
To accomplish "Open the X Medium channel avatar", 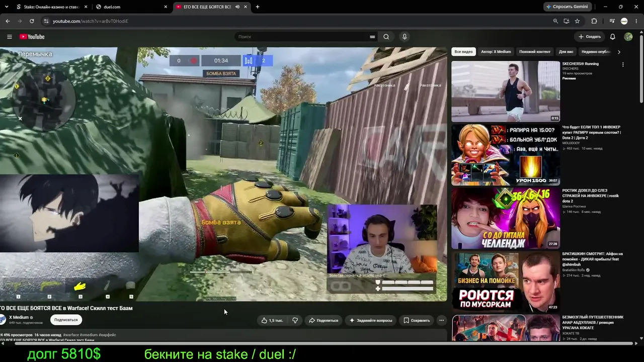I will pos(3,320).
